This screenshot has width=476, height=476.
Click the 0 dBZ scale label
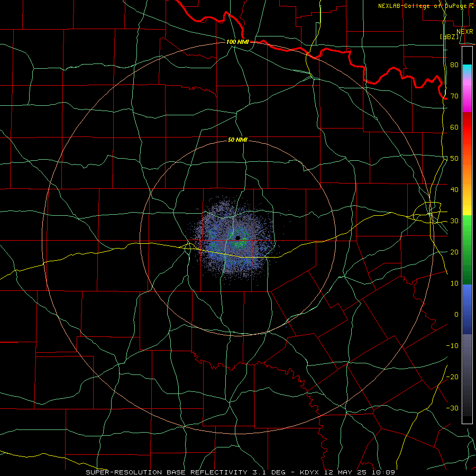pos(456,315)
